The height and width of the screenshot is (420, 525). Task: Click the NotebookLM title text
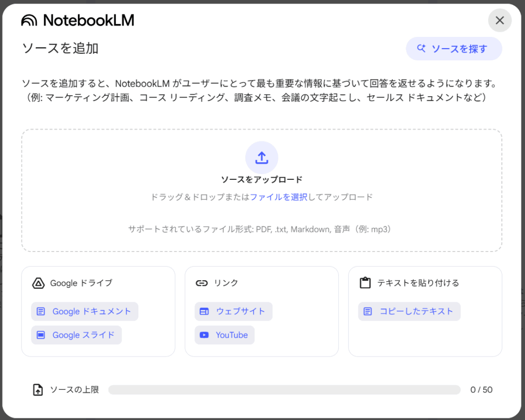(x=89, y=20)
